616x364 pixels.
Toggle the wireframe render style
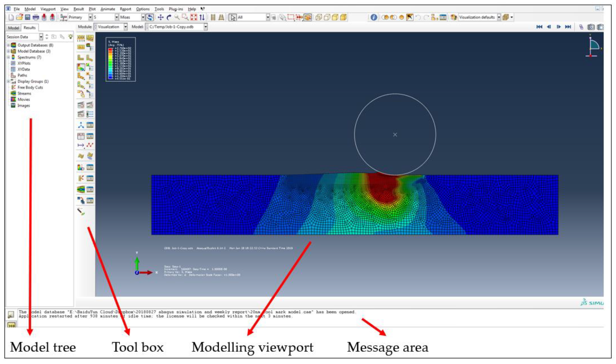pos(318,17)
